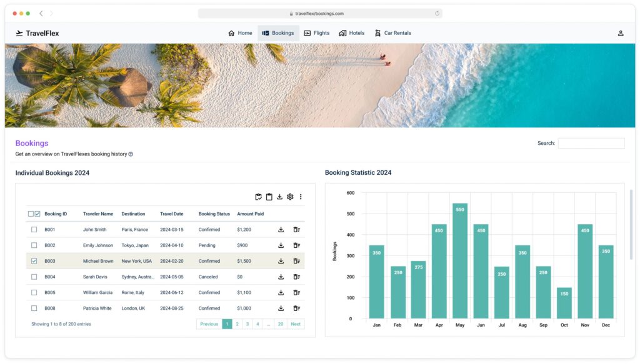Open the user profile icon

(x=620, y=33)
